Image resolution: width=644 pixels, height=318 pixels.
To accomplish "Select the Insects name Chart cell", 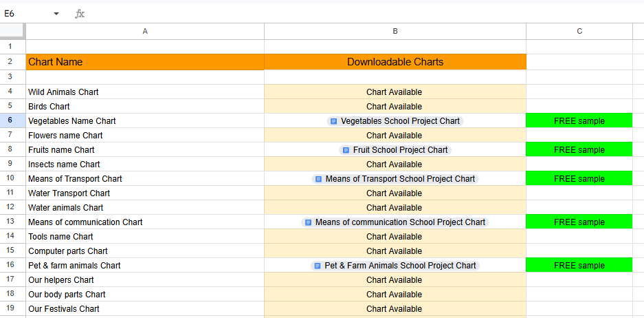I will 145,164.
